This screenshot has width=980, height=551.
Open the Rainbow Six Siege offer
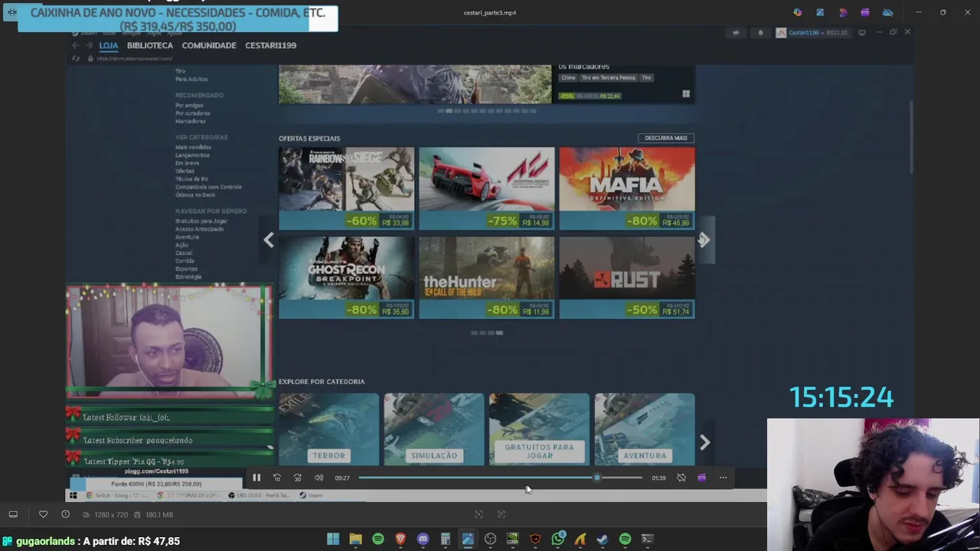click(x=346, y=188)
